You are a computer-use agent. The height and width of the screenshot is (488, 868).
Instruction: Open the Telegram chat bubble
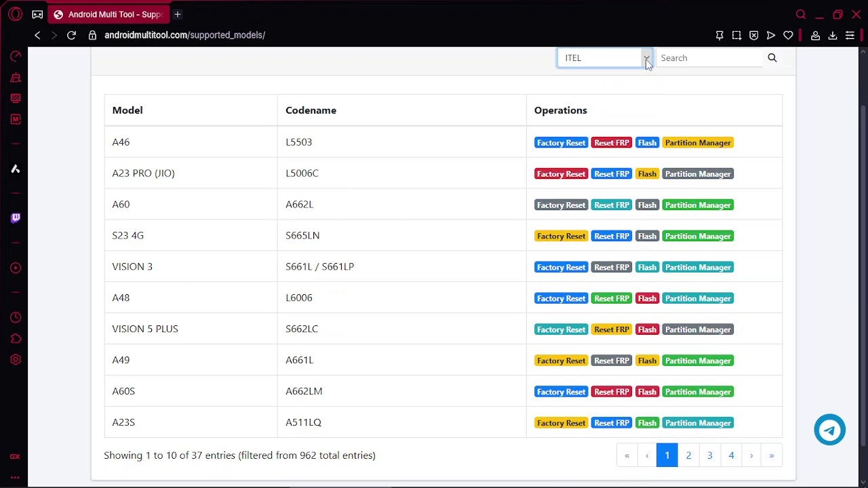pyautogui.click(x=829, y=430)
